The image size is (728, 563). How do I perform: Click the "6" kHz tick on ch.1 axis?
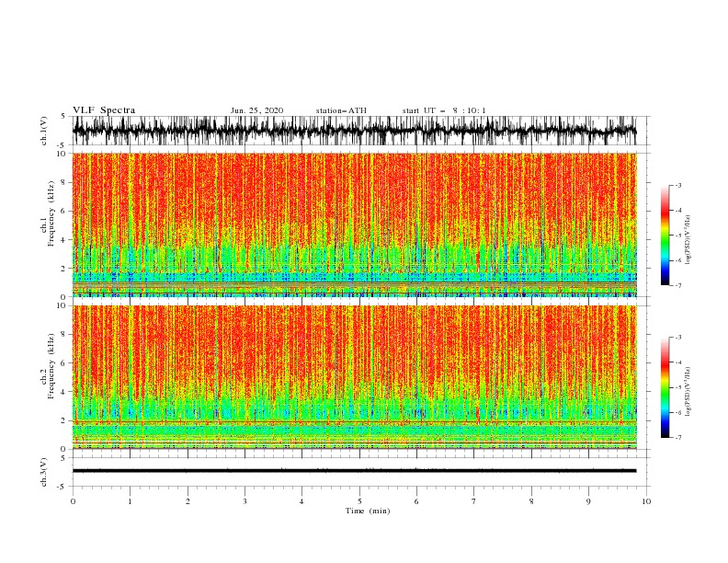tap(64, 212)
